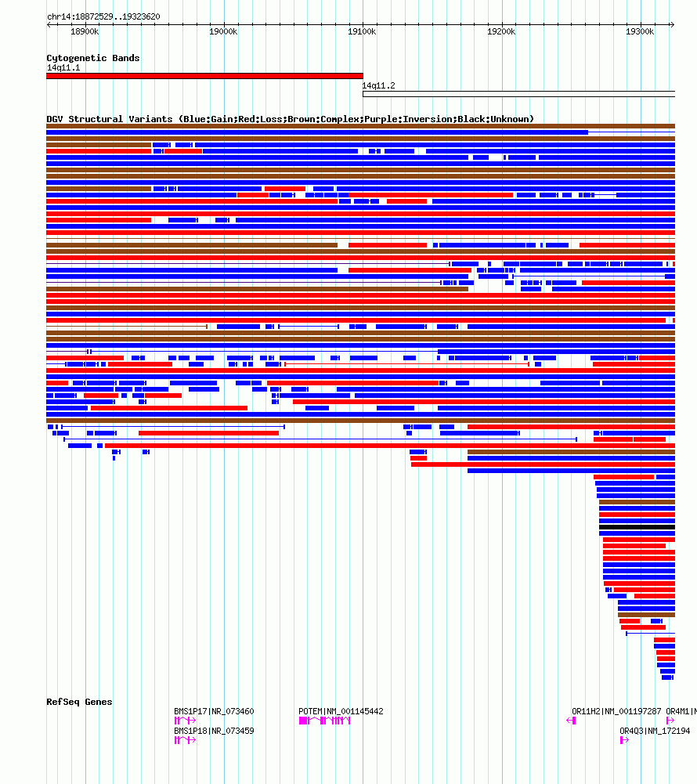Select the white 14q11.2 cytogenetic band bar
The image size is (697, 784).
(x=519, y=94)
